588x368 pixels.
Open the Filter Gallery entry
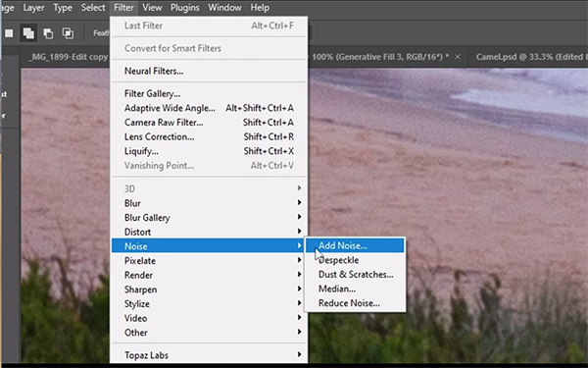point(209,93)
